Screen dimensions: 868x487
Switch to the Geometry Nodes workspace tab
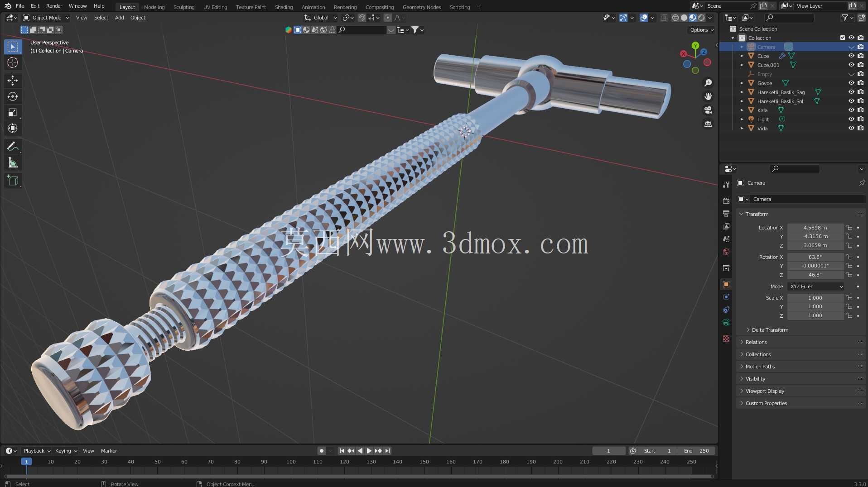[x=421, y=7]
